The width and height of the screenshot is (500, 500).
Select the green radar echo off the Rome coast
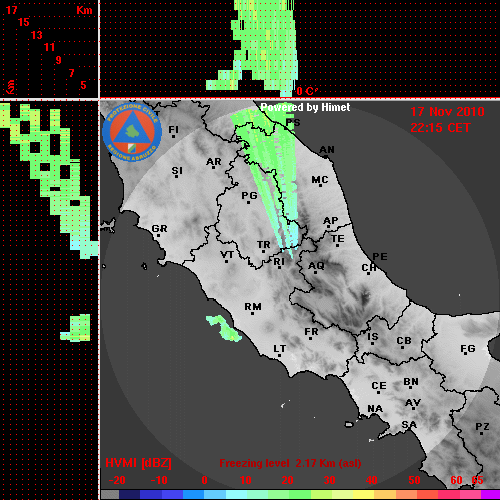[224, 328]
